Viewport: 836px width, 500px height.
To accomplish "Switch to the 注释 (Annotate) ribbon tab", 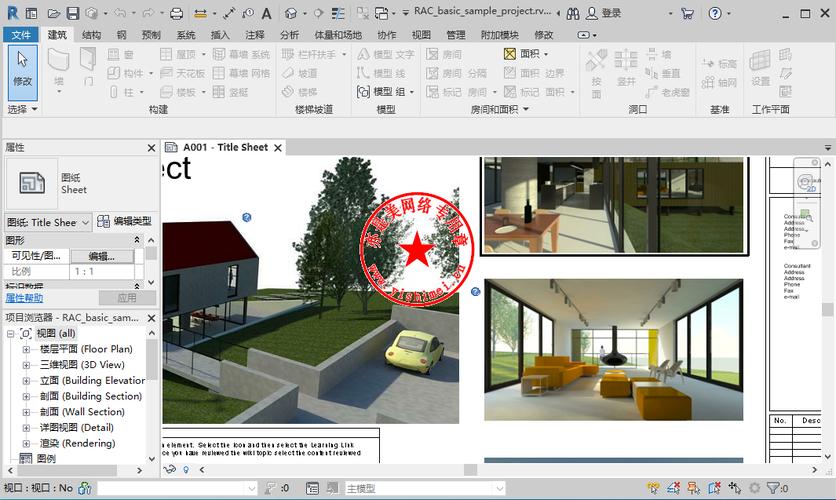I will click(x=255, y=34).
